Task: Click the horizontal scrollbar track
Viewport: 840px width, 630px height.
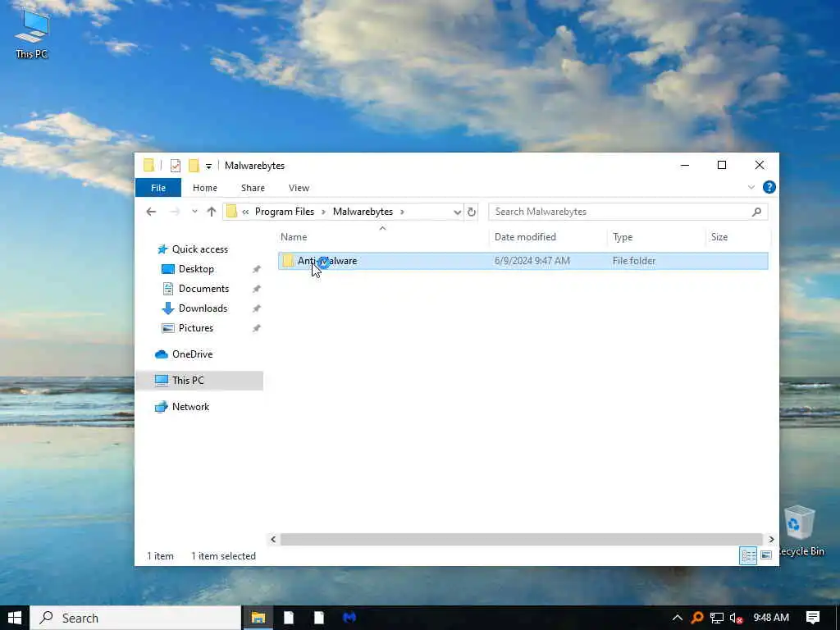Action: click(521, 539)
